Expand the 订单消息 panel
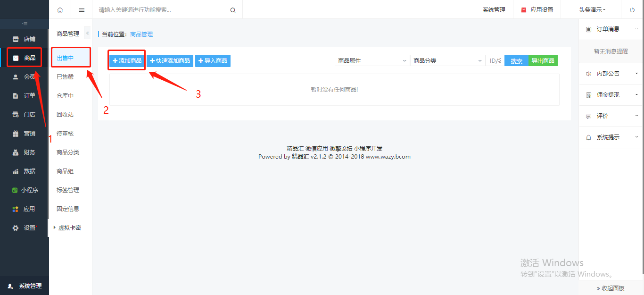The width and height of the screenshot is (644, 295). [611, 29]
